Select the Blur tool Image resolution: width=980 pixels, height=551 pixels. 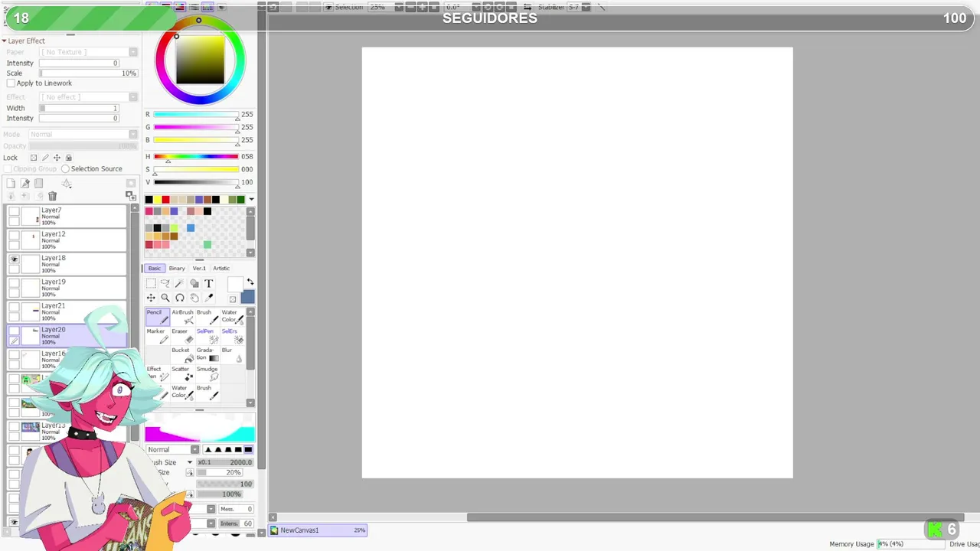(232, 354)
